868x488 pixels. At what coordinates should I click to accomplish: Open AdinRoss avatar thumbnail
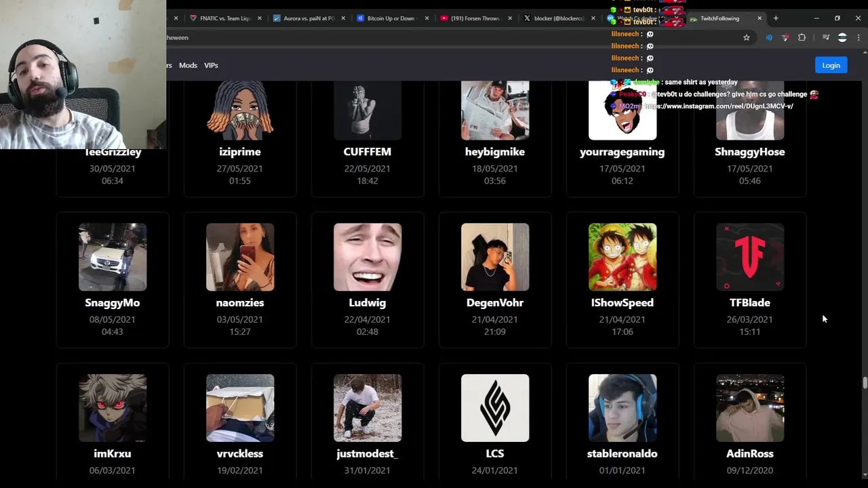point(750,408)
